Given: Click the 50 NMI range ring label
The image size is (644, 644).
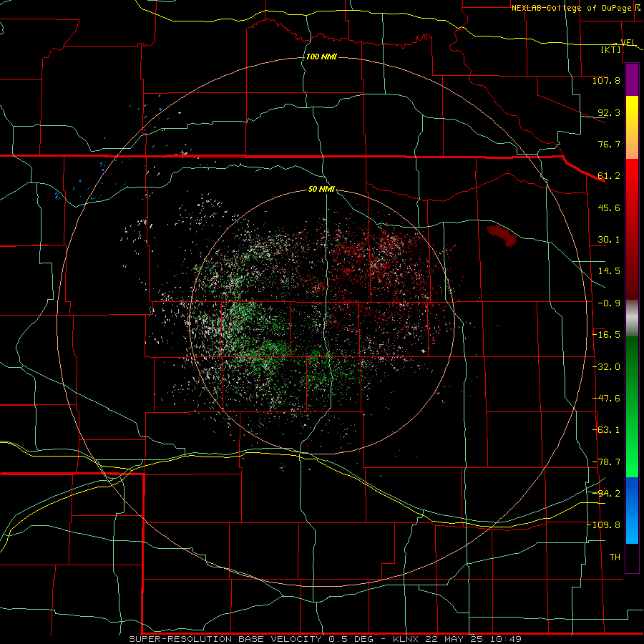Looking at the screenshot, I should (321, 189).
